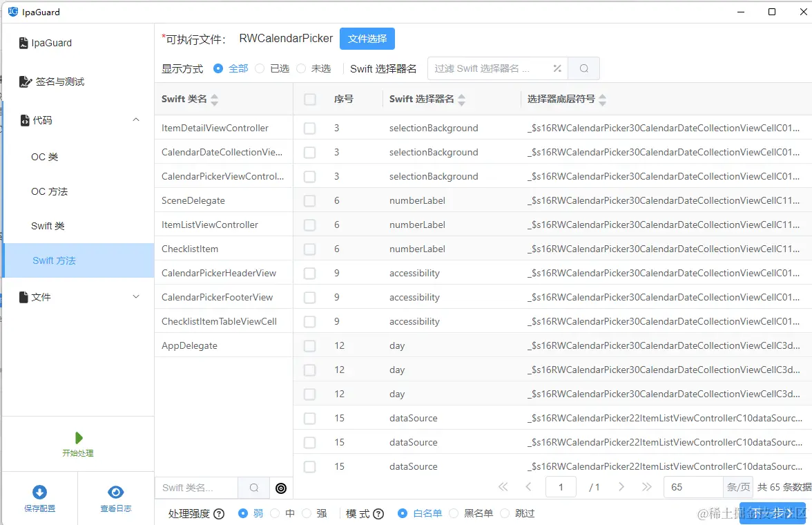Set processing strength to 弱
The width and height of the screenshot is (812, 525).
pos(243,513)
